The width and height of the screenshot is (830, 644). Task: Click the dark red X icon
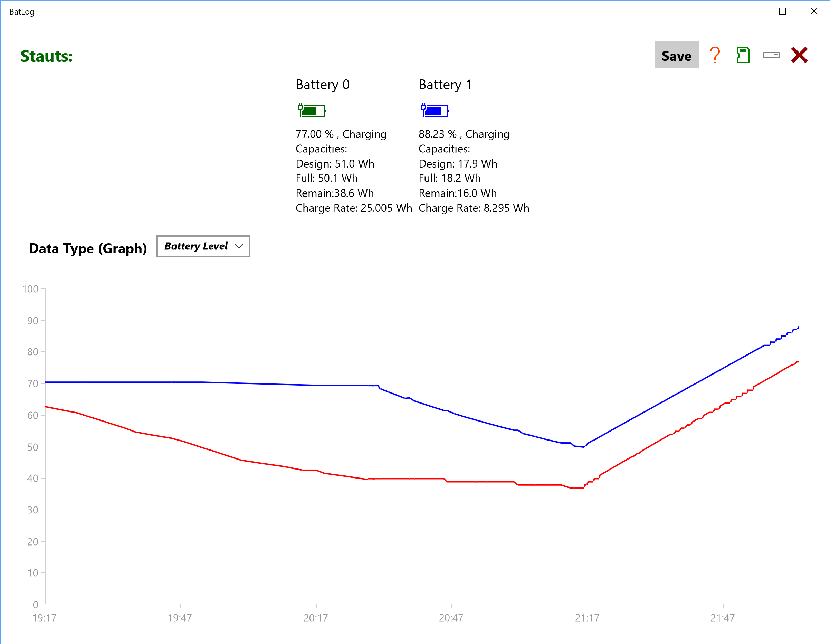[799, 55]
